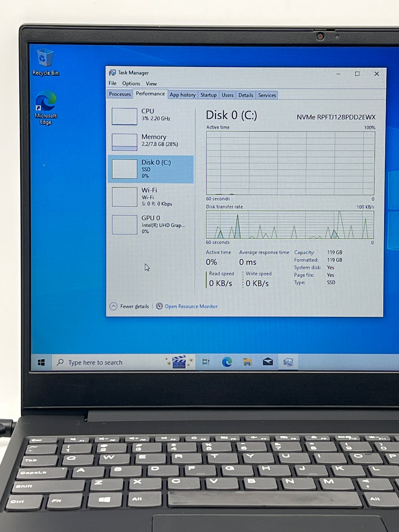The width and height of the screenshot is (399, 532).
Task: Open the Microsoft Edge desktop shortcut
Action: tap(46, 108)
